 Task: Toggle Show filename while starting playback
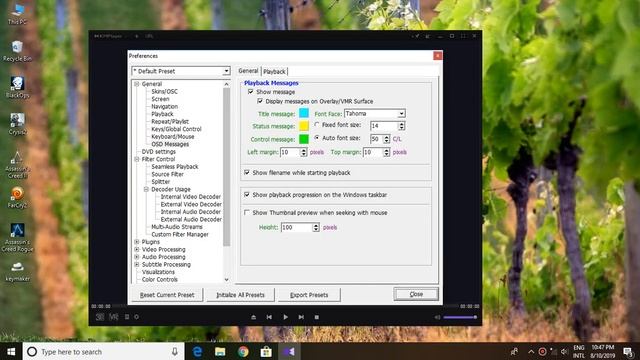(247, 173)
